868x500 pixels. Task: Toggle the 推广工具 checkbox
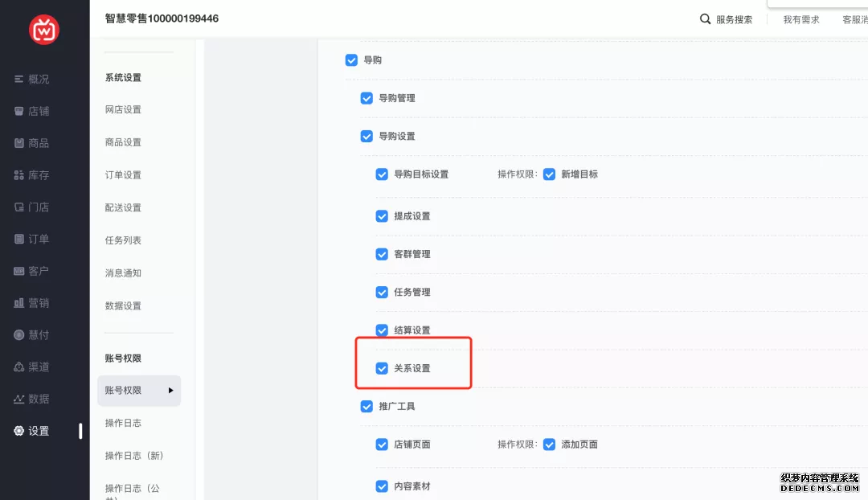pyautogui.click(x=366, y=407)
